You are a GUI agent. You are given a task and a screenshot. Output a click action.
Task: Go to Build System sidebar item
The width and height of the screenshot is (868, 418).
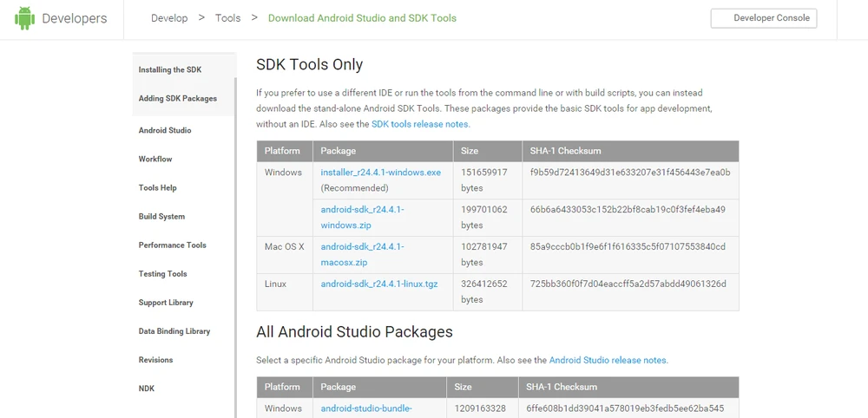162,217
